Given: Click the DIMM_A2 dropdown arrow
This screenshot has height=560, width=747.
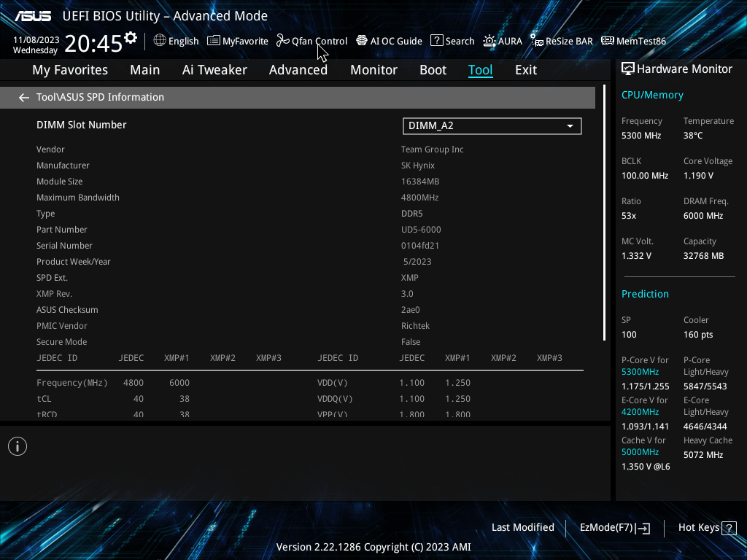Looking at the screenshot, I should (x=570, y=126).
